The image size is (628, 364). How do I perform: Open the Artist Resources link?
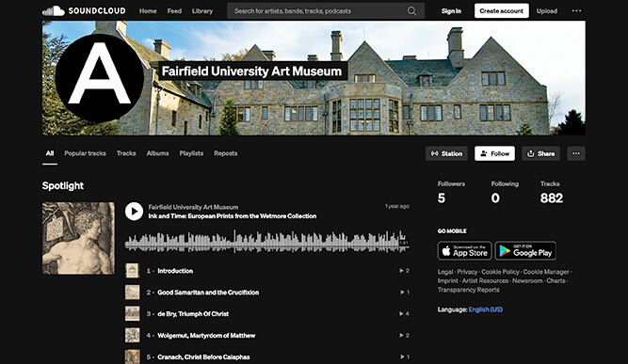pyautogui.click(x=485, y=281)
